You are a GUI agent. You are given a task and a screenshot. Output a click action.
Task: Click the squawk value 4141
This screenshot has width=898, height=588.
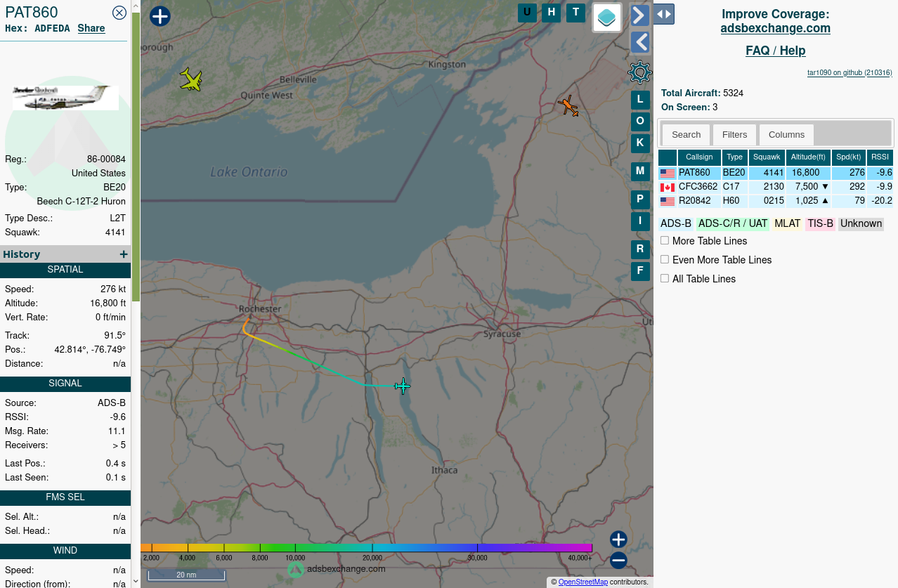[x=115, y=233]
